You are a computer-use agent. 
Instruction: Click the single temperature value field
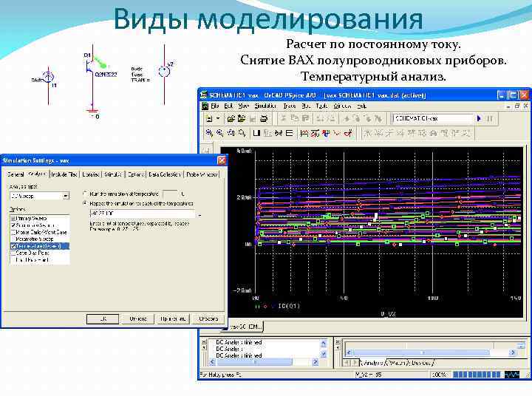[x=170, y=194]
